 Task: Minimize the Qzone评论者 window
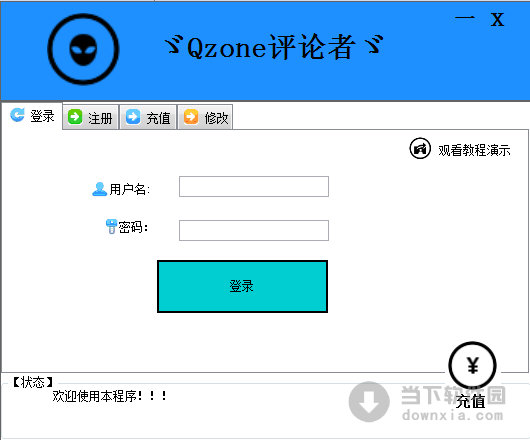click(465, 18)
